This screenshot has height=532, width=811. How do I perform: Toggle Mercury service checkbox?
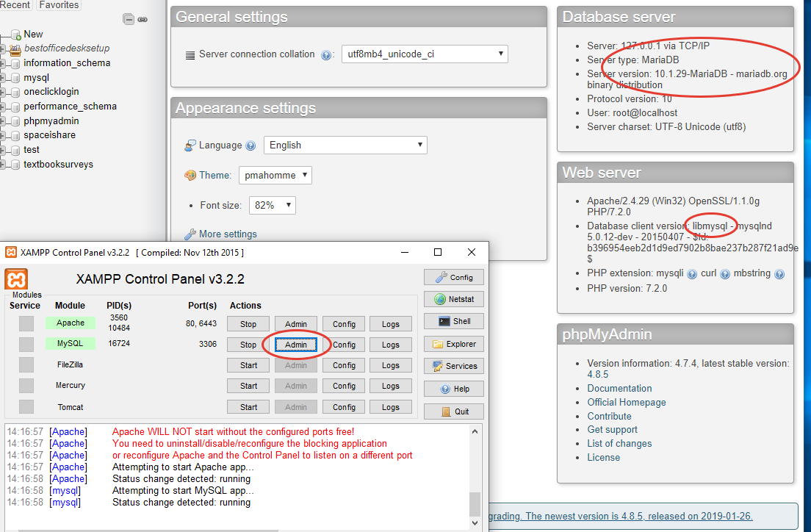(x=26, y=386)
